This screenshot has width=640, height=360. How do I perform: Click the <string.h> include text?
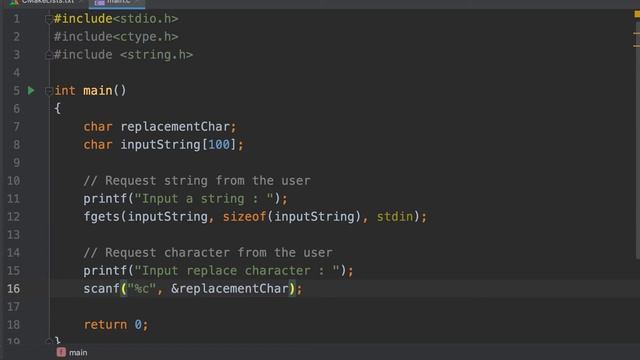pyautogui.click(x=156, y=55)
